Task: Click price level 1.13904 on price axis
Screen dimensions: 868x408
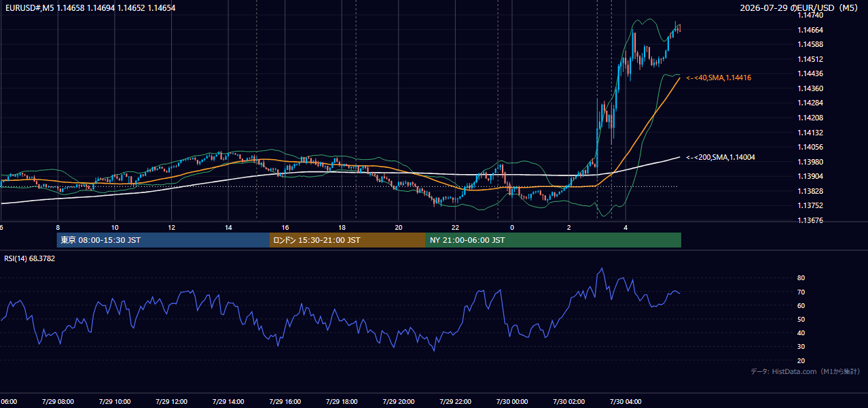Action: click(810, 176)
